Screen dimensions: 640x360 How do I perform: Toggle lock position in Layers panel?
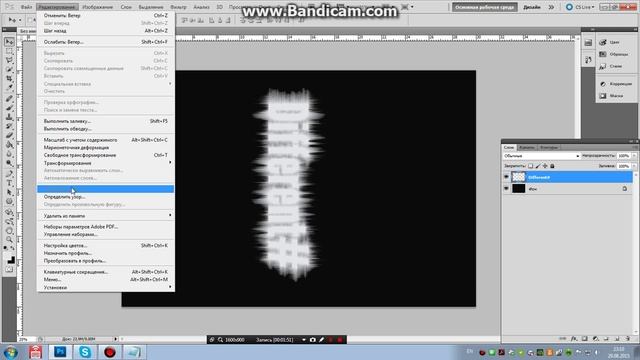point(545,166)
